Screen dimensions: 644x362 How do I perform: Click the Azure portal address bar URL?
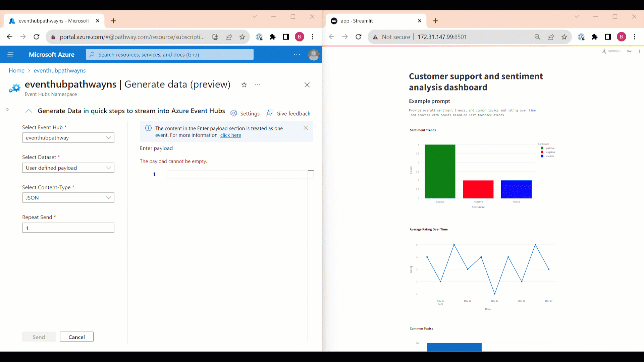[132, 37]
